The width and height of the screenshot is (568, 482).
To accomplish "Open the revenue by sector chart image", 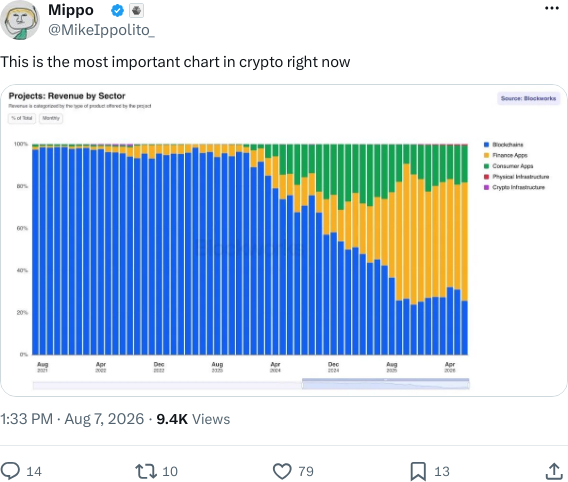I will click(284, 240).
